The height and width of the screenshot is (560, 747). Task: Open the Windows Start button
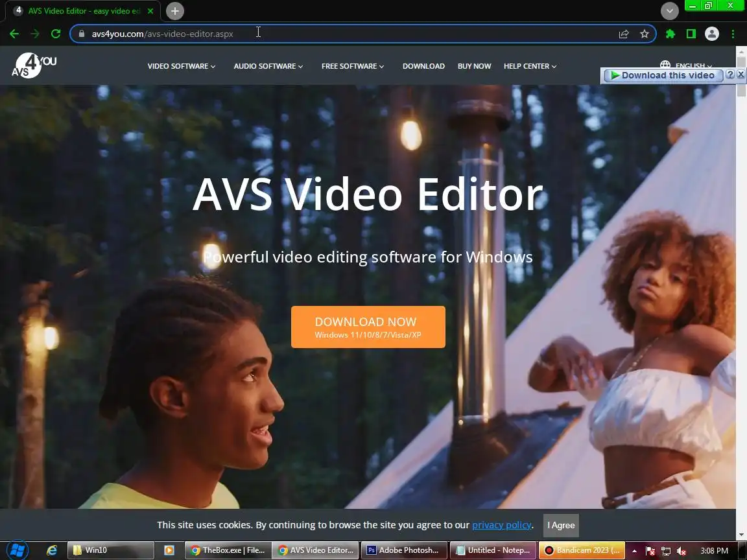click(17, 550)
